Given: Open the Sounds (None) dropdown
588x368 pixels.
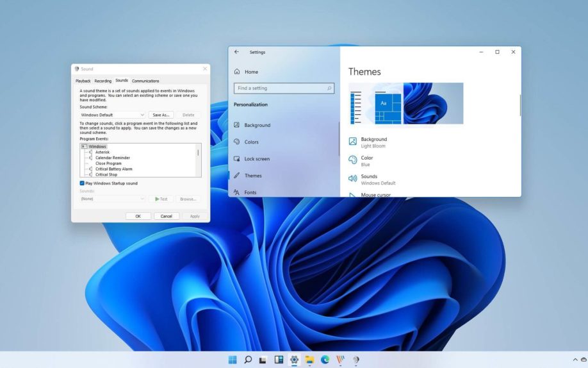Looking at the screenshot, I should [x=113, y=199].
